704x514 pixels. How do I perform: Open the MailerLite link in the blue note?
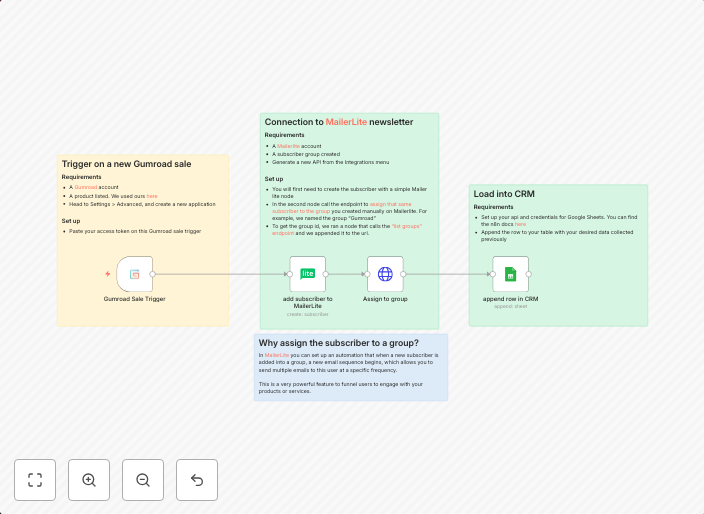pyautogui.click(x=277, y=355)
